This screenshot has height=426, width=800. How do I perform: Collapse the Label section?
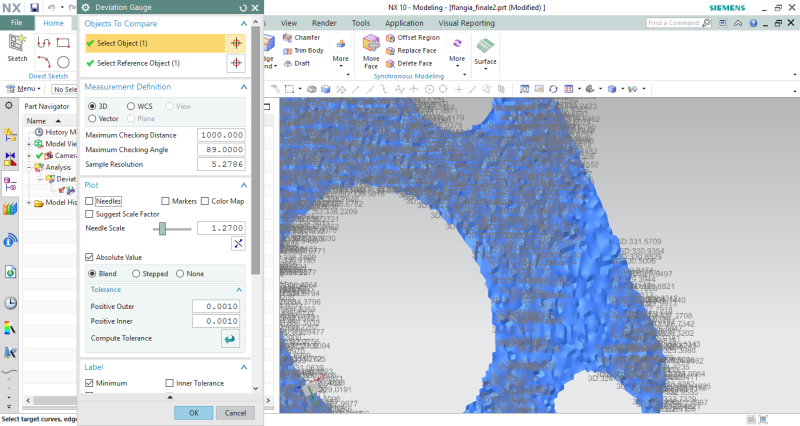[x=243, y=367]
